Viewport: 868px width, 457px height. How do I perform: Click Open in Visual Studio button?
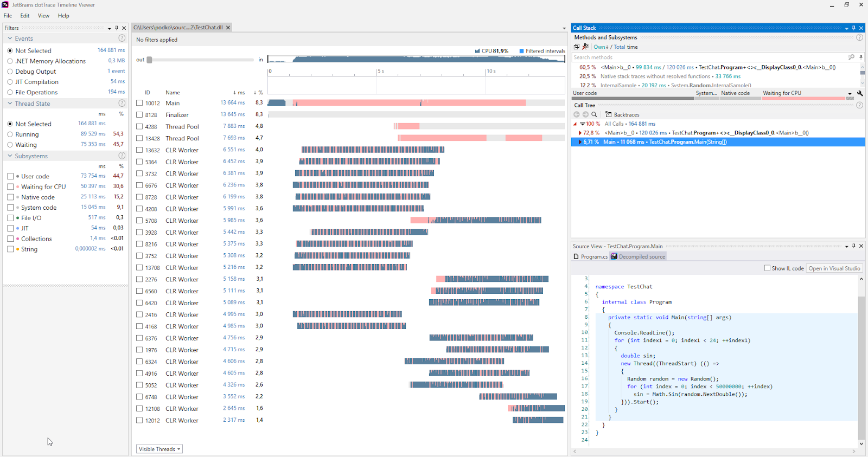tap(834, 268)
